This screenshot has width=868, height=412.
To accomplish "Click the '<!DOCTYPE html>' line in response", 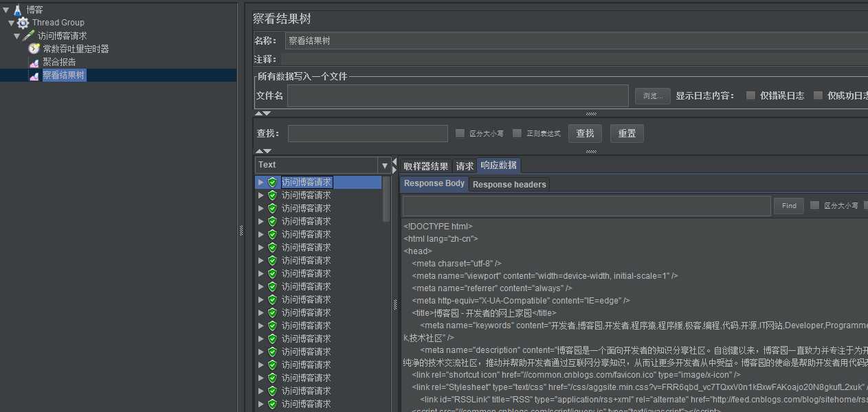I will point(438,226).
